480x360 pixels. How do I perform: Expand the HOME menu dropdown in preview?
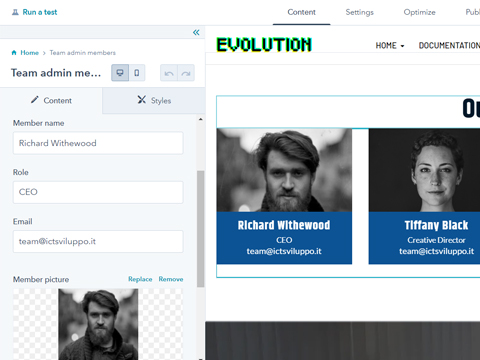[x=390, y=46]
